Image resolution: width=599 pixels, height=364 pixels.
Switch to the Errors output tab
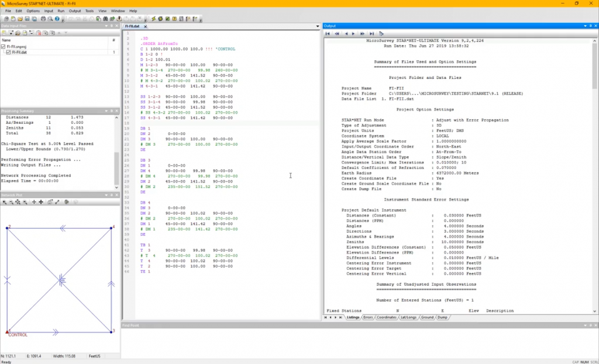point(368,317)
